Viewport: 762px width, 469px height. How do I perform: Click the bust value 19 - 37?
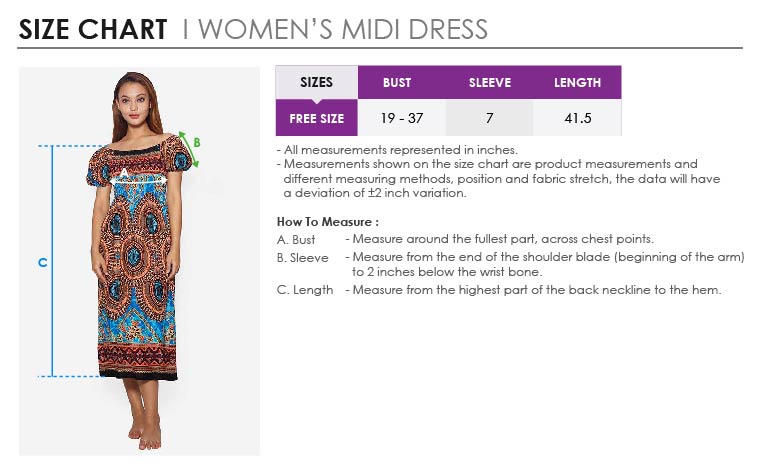coord(402,118)
